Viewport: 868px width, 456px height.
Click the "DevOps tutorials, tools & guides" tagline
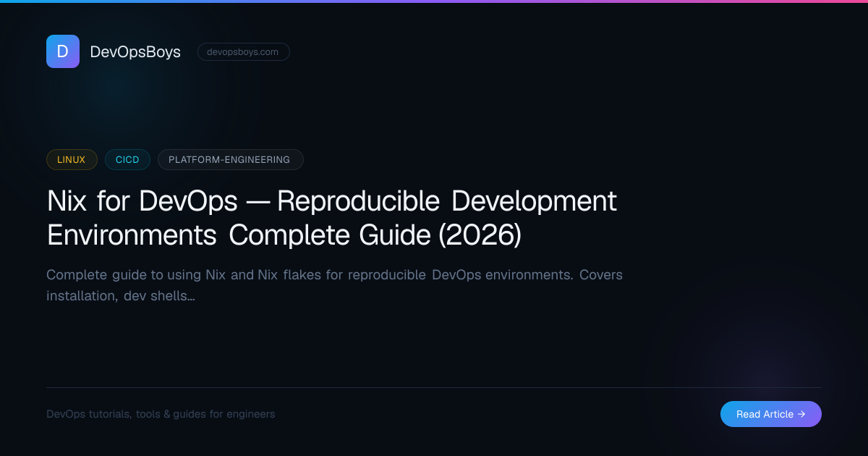[161, 414]
